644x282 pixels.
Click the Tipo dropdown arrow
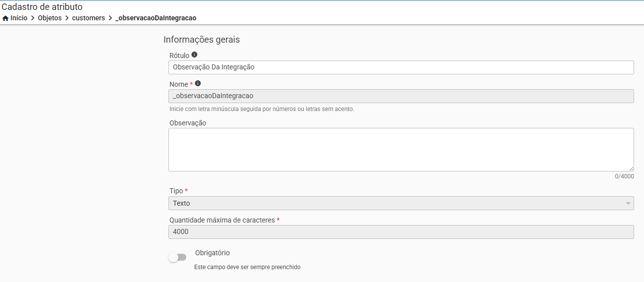628,203
